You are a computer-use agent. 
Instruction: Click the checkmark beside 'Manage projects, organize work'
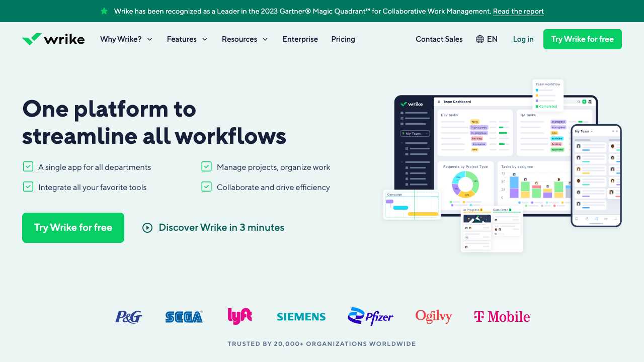point(206,167)
